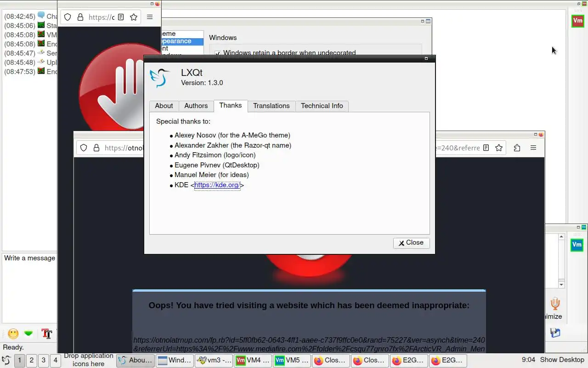Toggle reader view in large Firefox window
Viewport: 588px width, 368px height.
pyautogui.click(x=486, y=148)
